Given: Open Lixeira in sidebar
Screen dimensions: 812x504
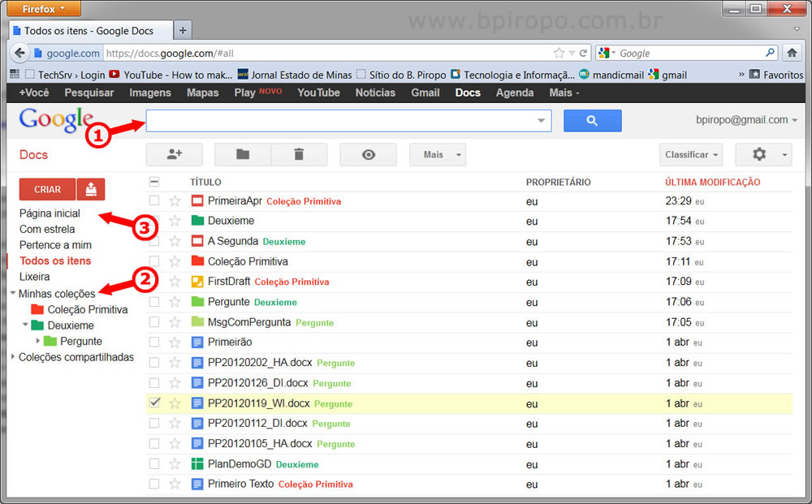Looking at the screenshot, I should click(x=35, y=277).
